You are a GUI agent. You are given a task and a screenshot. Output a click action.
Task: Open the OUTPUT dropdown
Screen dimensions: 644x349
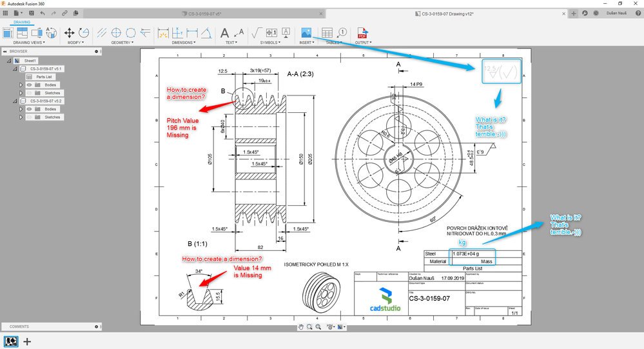click(363, 43)
